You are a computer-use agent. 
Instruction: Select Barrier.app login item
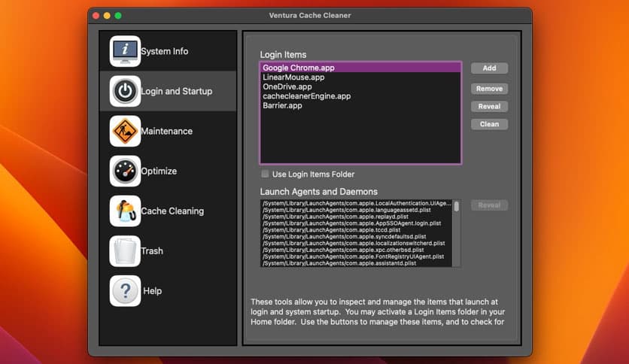360,106
